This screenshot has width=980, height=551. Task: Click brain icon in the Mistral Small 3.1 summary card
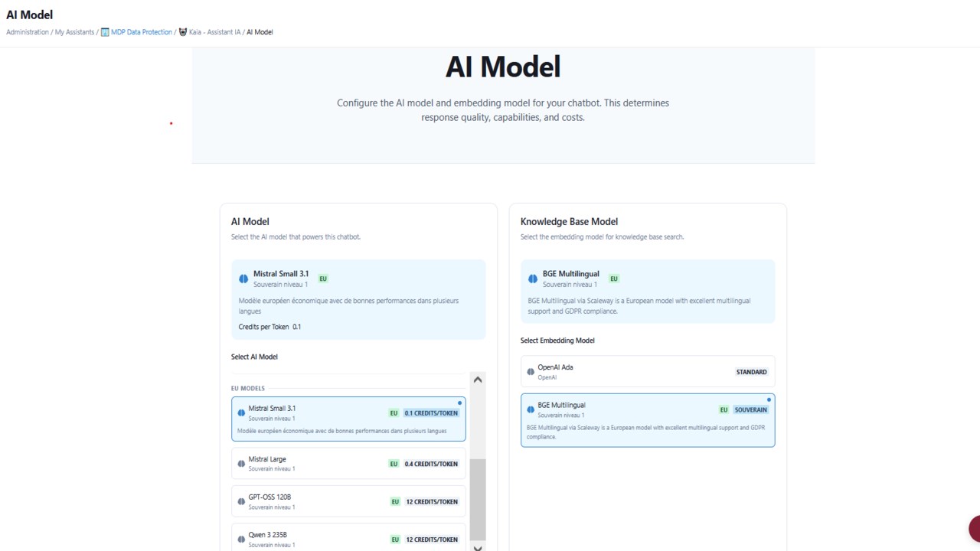point(243,279)
